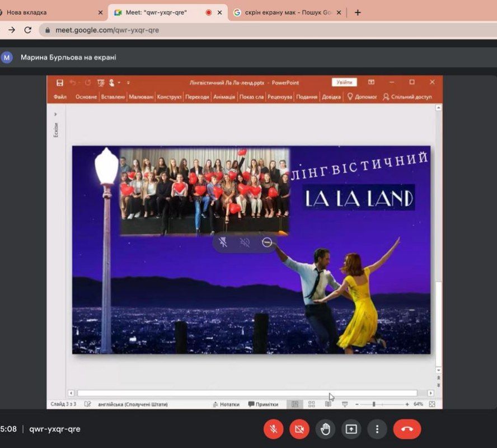Reload the Meet page
497x448 pixels.
point(28,30)
